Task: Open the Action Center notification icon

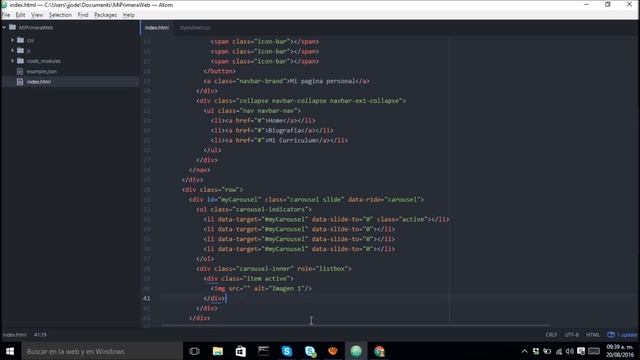Action: 581,351
